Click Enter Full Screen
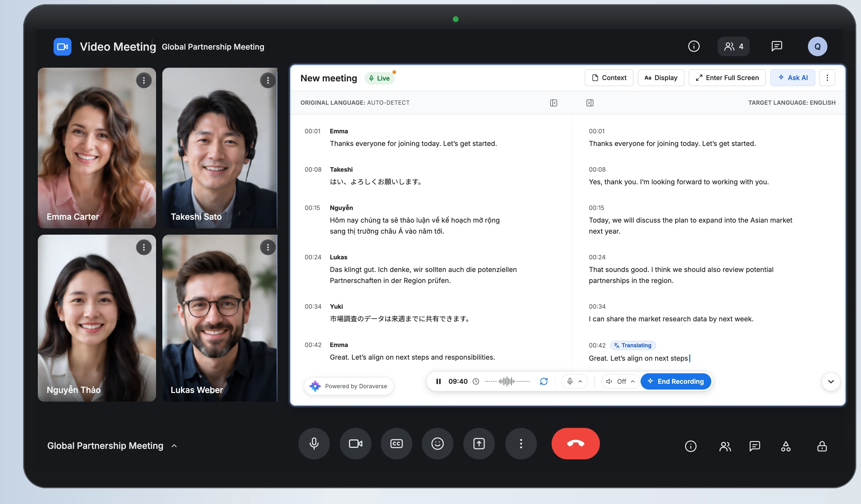This screenshot has width=861, height=504. [x=727, y=78]
